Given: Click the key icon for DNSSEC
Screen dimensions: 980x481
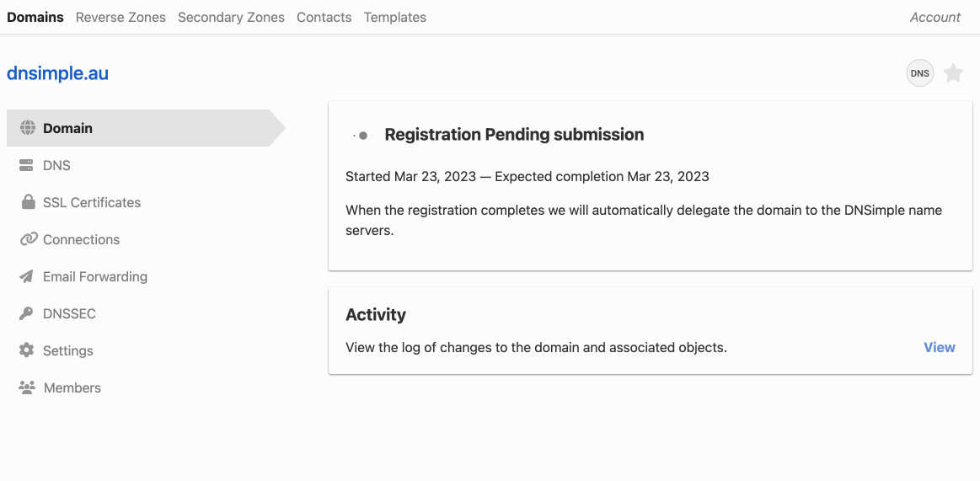Looking at the screenshot, I should pos(27,313).
